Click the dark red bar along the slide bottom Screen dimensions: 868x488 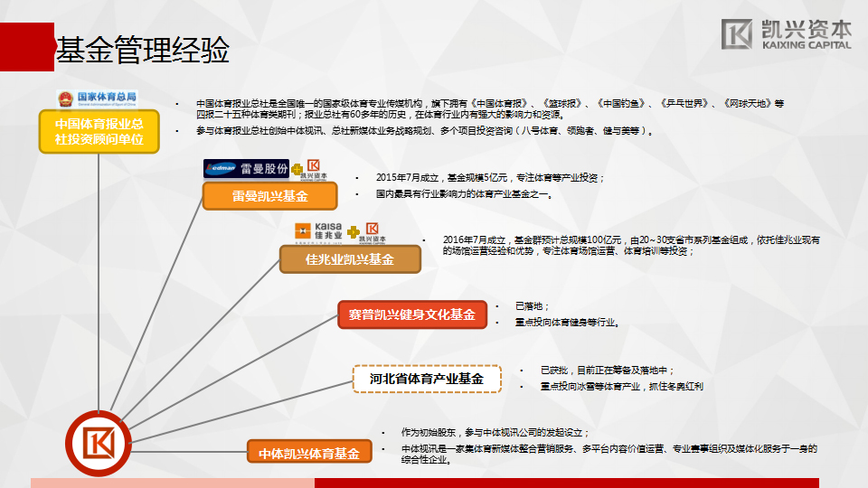[567, 483]
